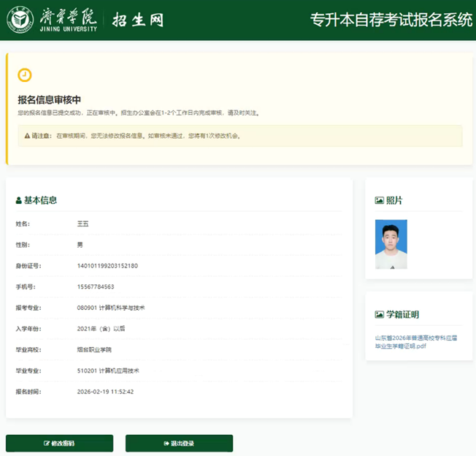Screen dimensions: 476x456
Task: Click the clock icon above review status
Action: pos(25,75)
